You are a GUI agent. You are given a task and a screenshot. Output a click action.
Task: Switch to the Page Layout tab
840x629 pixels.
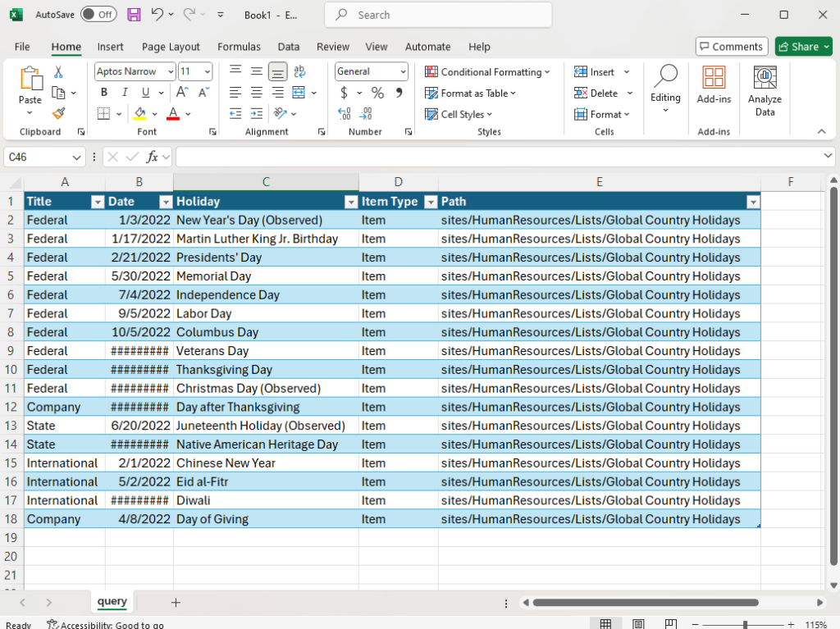click(x=171, y=47)
